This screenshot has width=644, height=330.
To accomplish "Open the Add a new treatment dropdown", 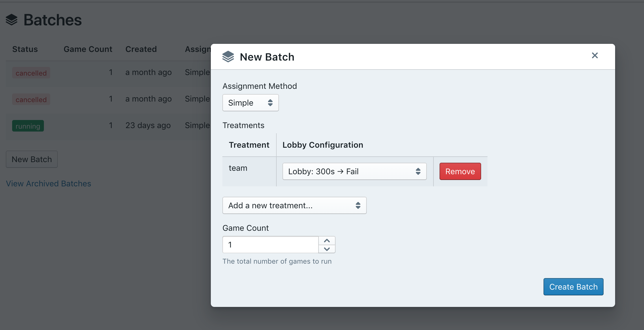I will point(294,205).
